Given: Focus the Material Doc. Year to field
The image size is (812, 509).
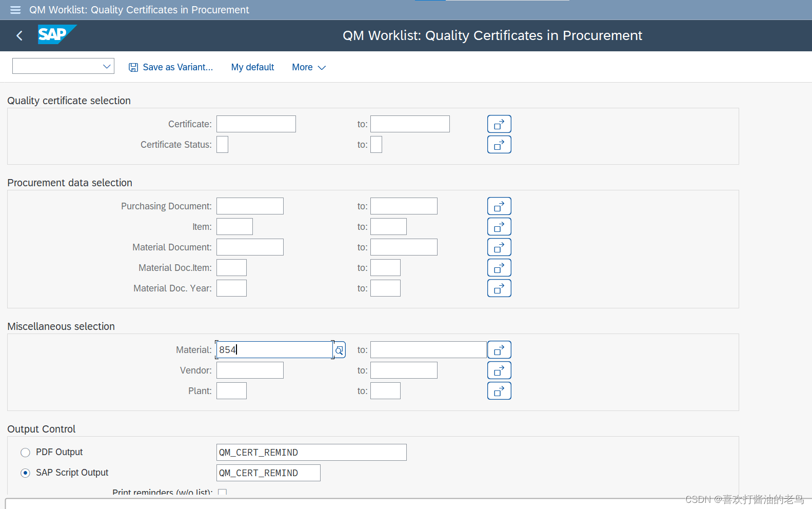Looking at the screenshot, I should 385,288.
